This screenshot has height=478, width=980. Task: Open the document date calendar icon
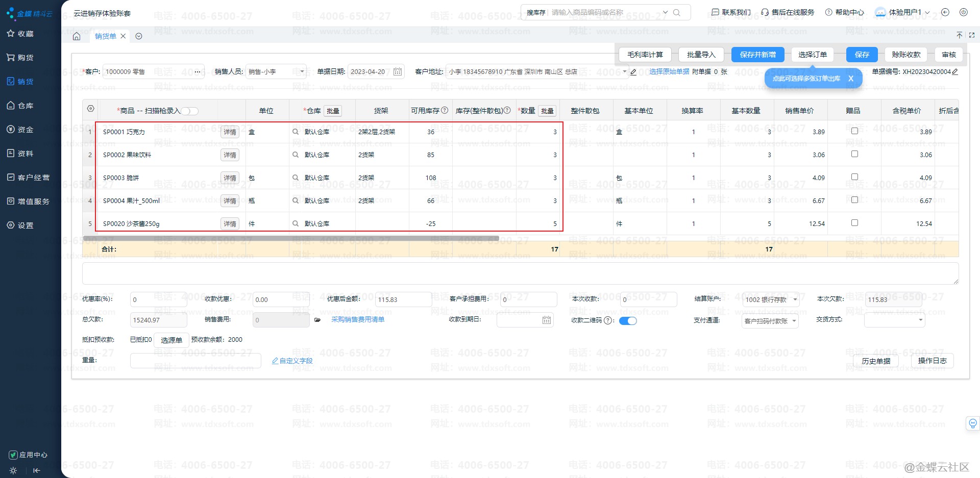tap(398, 72)
